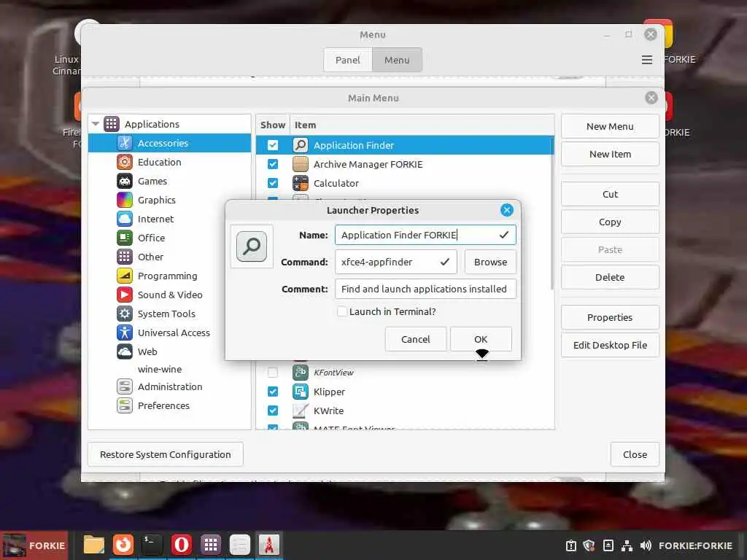This screenshot has width=747, height=560.
Task: Click the New Menu button
Action: tap(610, 126)
